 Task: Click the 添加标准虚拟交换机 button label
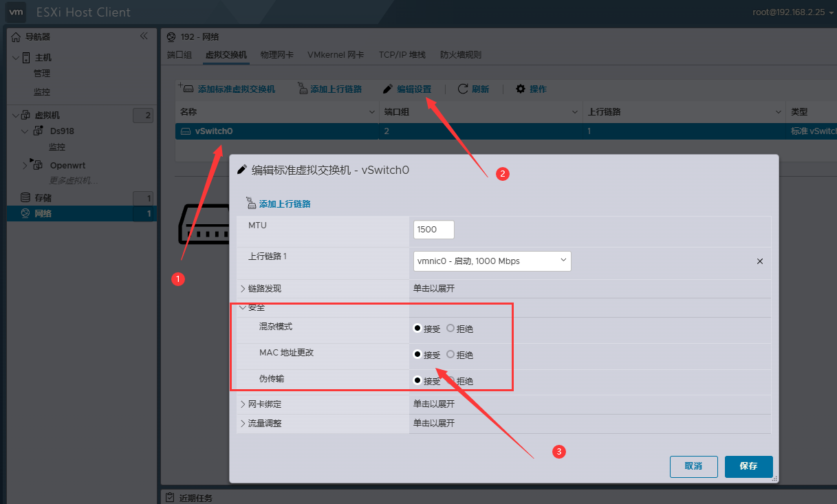[237, 89]
